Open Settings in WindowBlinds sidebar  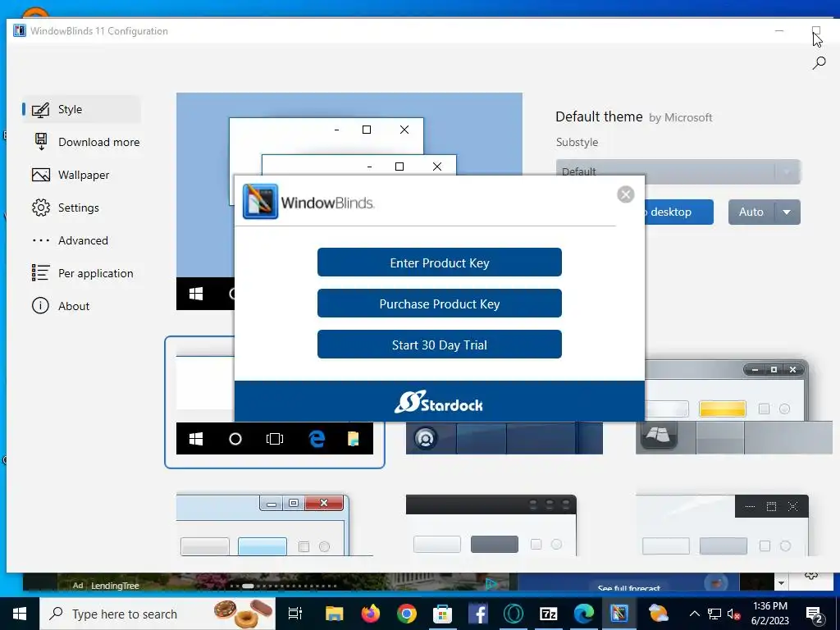point(81,208)
